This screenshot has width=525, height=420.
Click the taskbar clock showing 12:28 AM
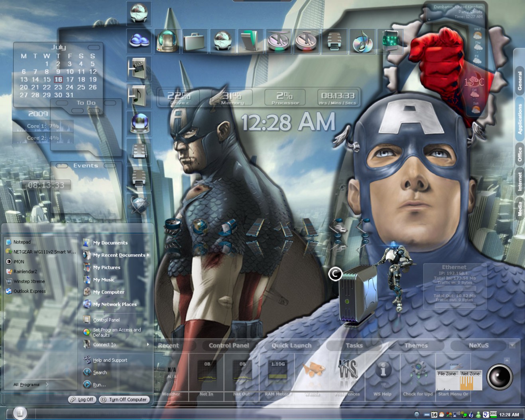coord(509,414)
